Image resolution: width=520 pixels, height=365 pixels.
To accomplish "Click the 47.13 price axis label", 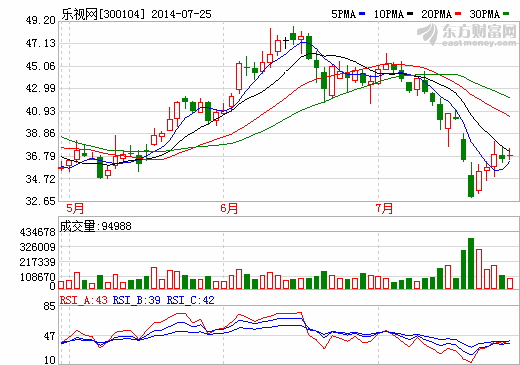I will [40, 43].
